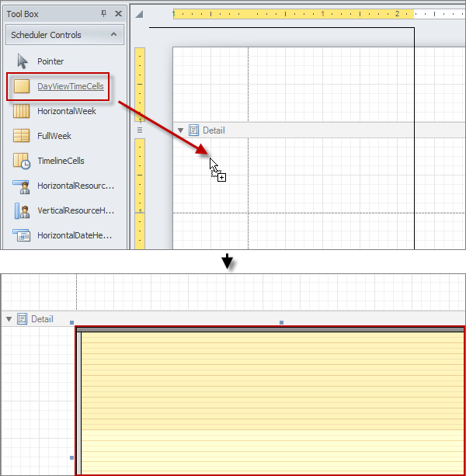
Task: Choose the DayViewTimeCells control icon
Action: point(22,86)
